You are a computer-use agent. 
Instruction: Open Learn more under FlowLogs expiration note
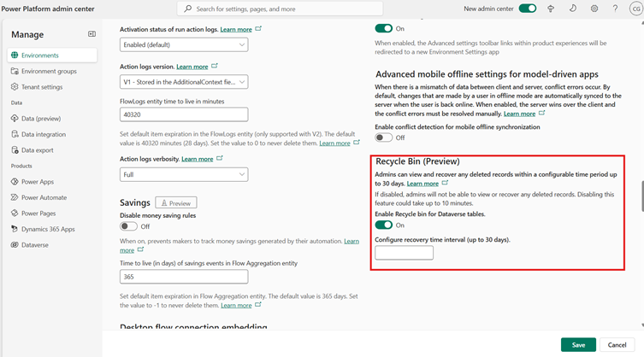(x=334, y=143)
